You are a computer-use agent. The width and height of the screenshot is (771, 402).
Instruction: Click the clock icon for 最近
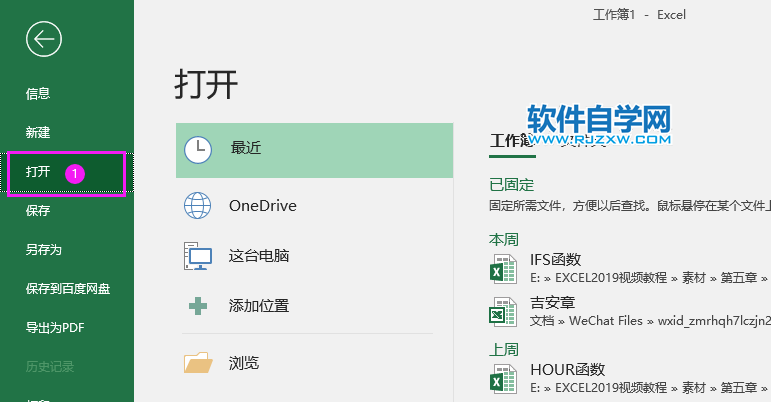pyautogui.click(x=198, y=150)
